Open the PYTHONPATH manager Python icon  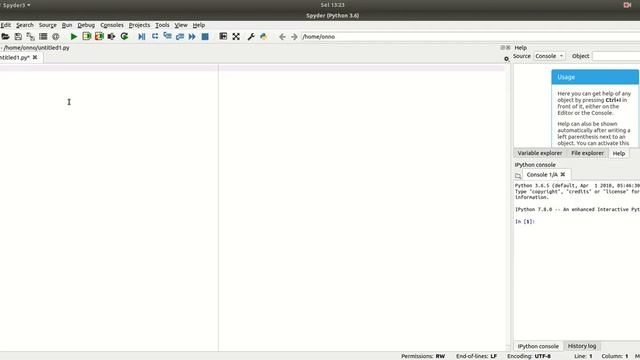[x=264, y=37]
